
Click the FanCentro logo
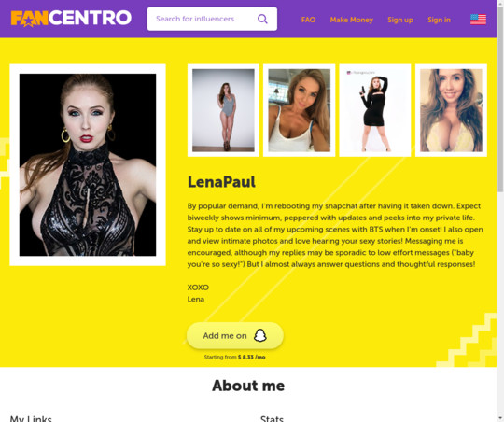click(71, 18)
